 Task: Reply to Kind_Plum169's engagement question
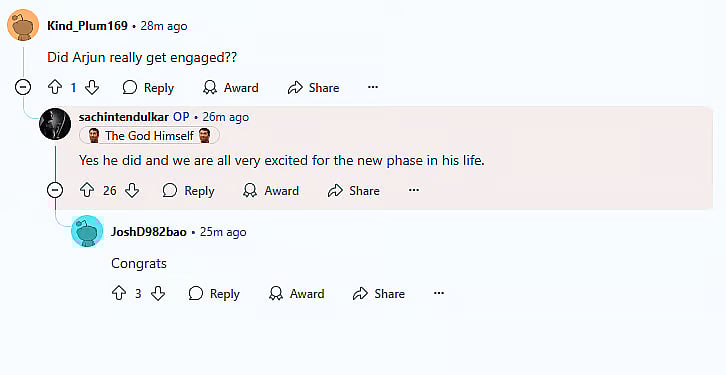148,88
